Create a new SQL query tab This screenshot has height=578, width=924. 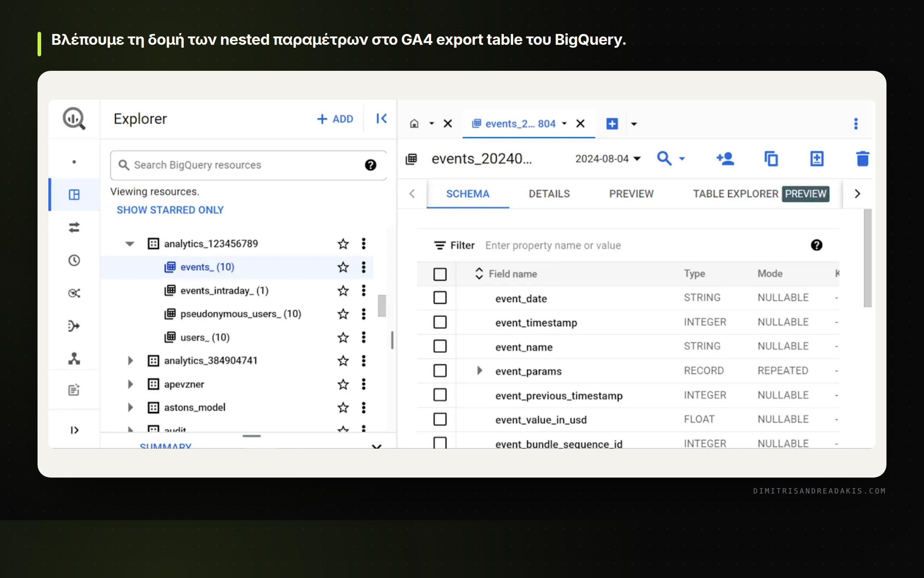[612, 124]
